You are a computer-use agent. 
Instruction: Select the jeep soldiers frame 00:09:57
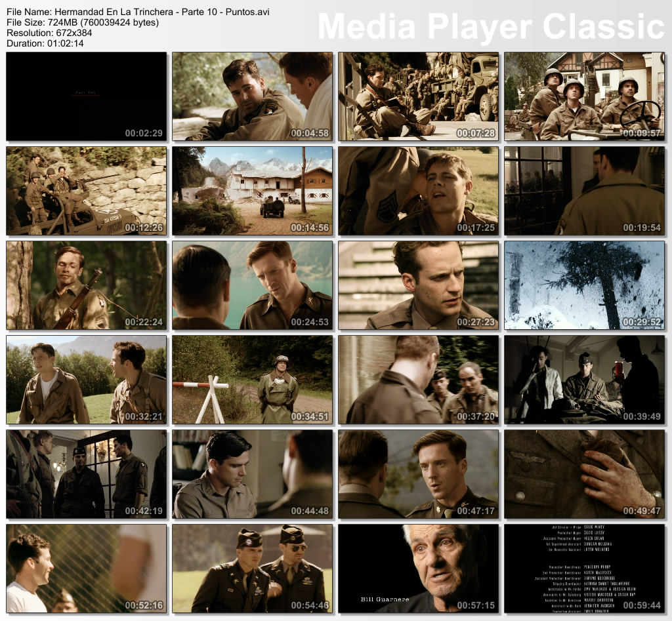click(x=584, y=96)
